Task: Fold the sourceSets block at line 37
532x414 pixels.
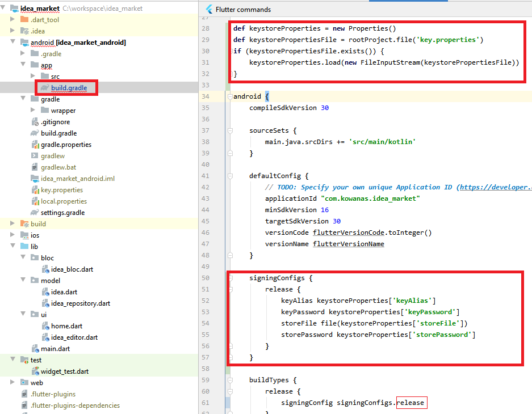Action: [230, 130]
